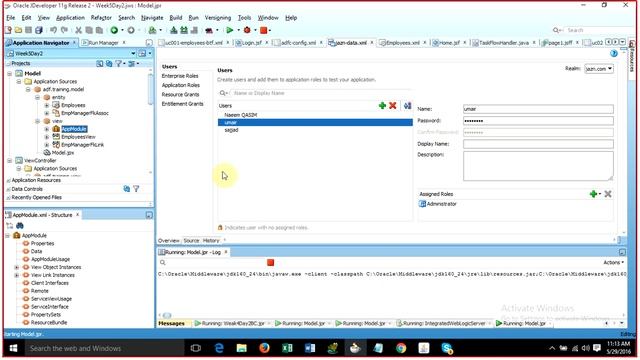Image resolution: width=640 pixels, height=360 pixels.
Task: Switch to the Source view tab
Action: pos(191,241)
